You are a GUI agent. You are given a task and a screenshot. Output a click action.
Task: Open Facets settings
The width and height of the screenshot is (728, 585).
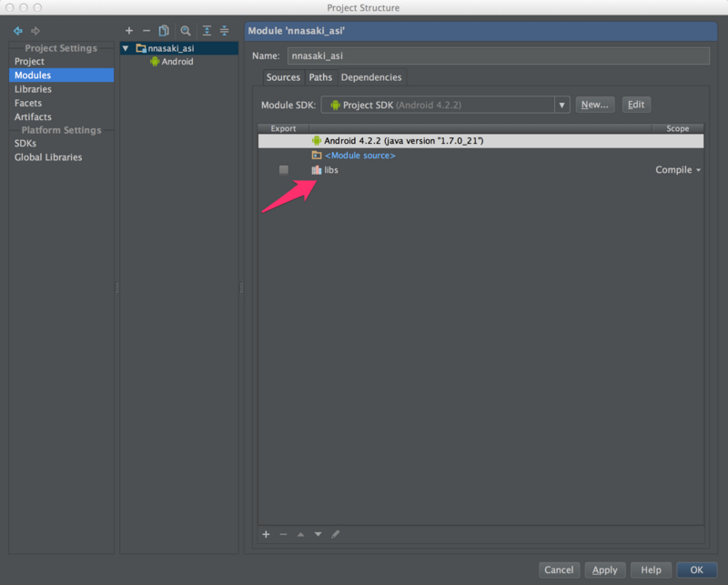coord(28,103)
